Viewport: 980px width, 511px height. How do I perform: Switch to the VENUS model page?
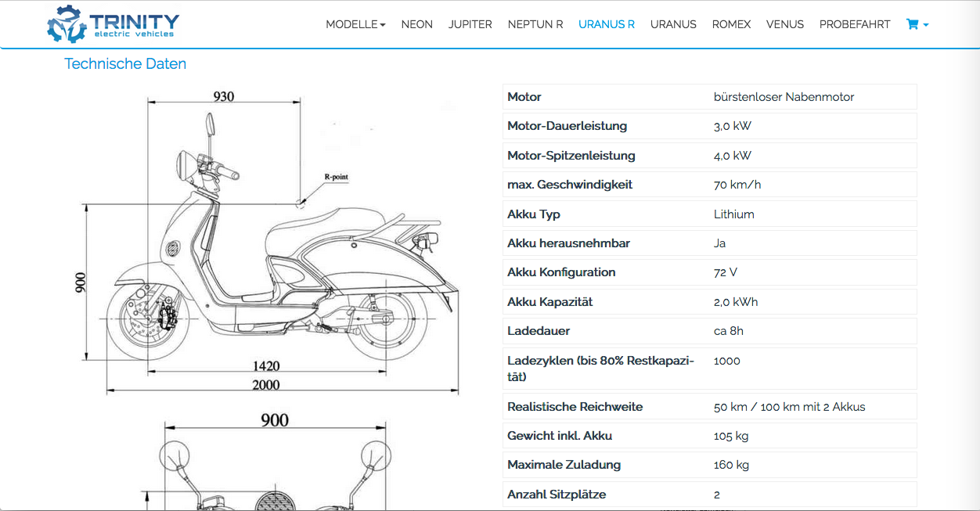tap(784, 24)
